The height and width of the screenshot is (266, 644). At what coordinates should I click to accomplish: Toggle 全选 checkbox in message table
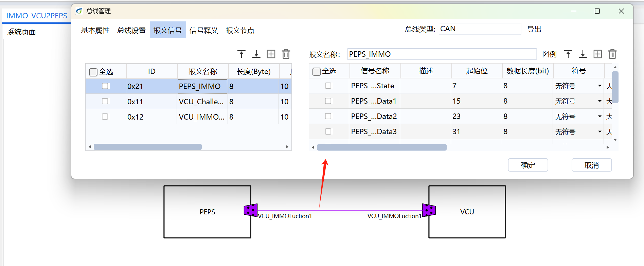[93, 72]
